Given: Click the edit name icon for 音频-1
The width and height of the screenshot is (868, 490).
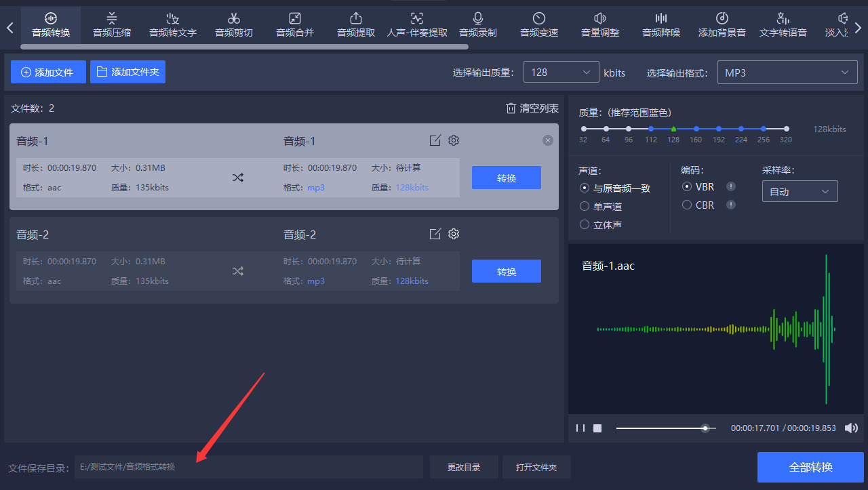Looking at the screenshot, I should click(x=435, y=140).
